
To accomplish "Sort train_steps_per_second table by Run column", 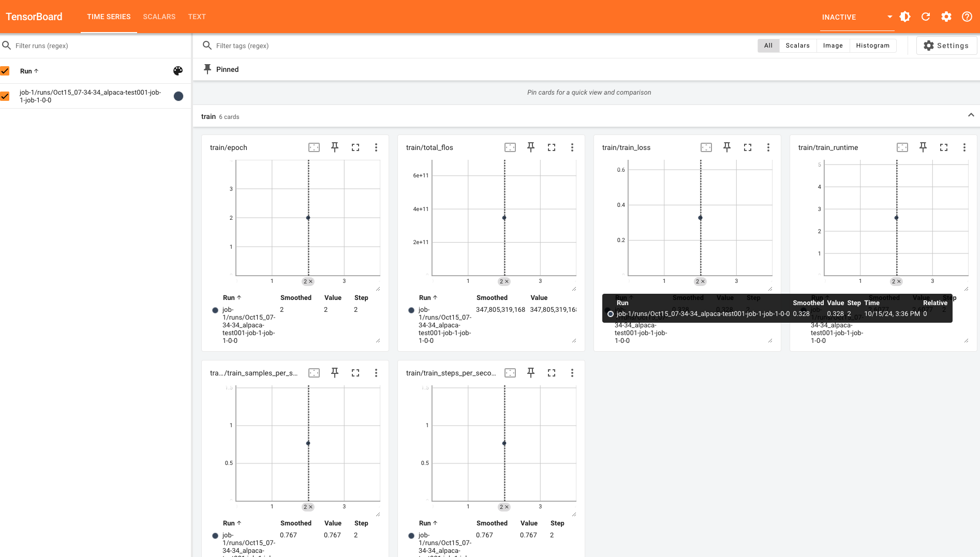I will click(x=428, y=523).
